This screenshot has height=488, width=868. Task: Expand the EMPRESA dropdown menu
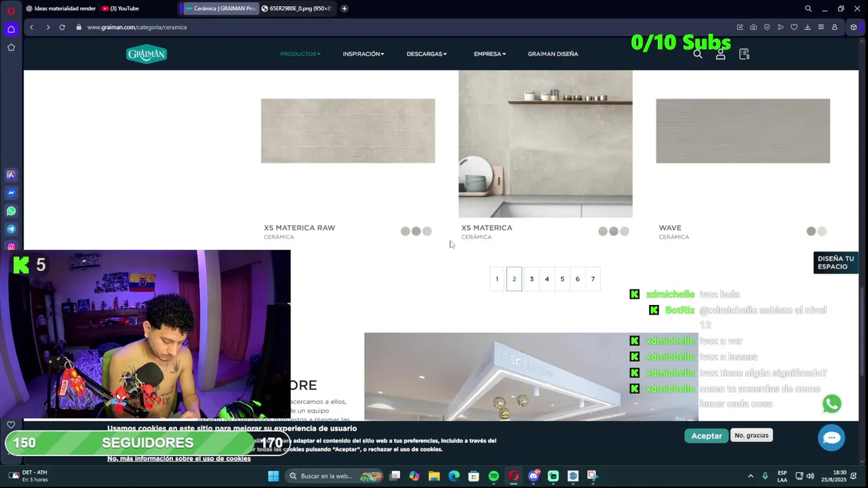tap(490, 54)
